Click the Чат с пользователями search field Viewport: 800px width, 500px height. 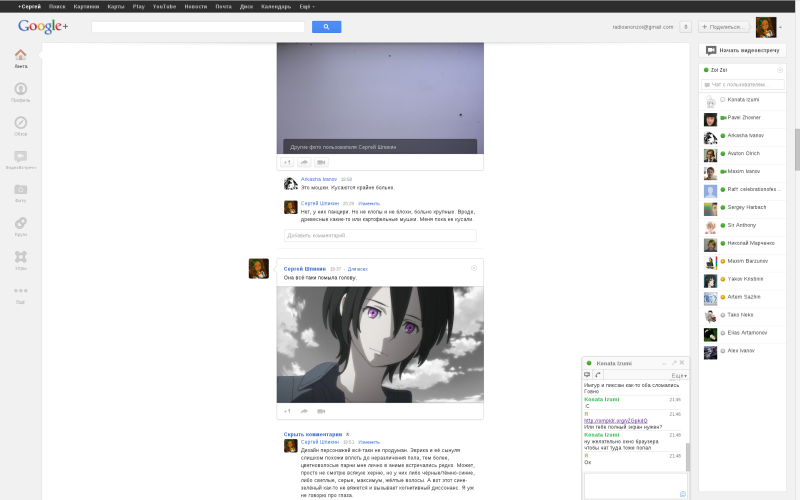tap(743, 85)
